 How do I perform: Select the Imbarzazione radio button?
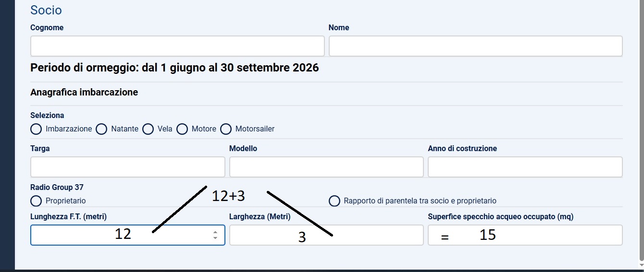click(x=36, y=129)
